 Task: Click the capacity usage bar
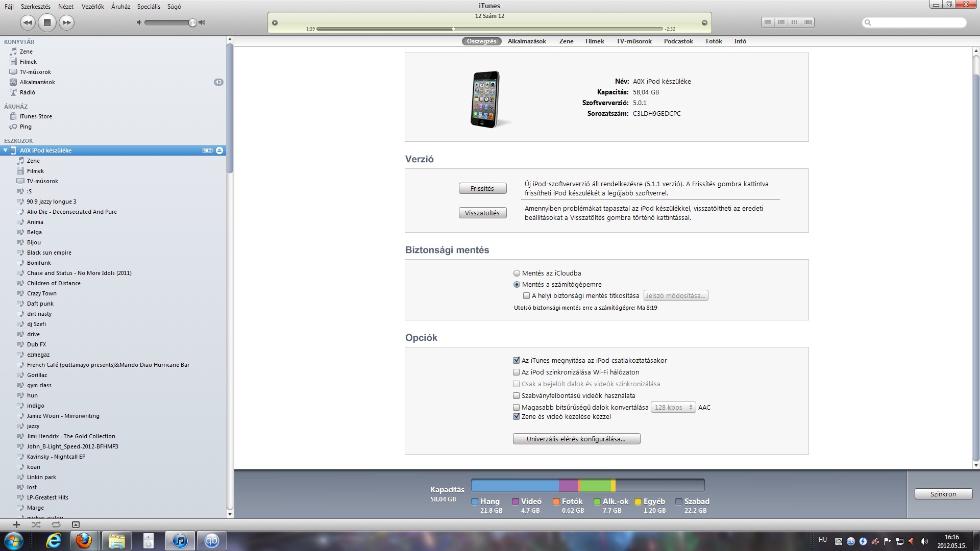point(587,485)
